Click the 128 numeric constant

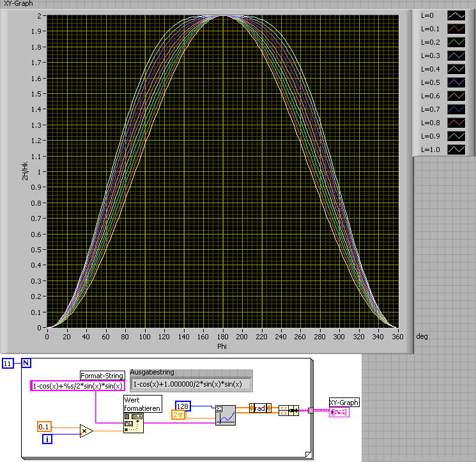pyautogui.click(x=183, y=406)
